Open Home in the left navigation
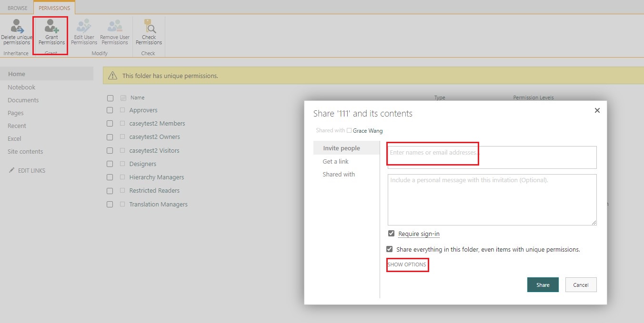This screenshot has height=323, width=644. (17, 74)
